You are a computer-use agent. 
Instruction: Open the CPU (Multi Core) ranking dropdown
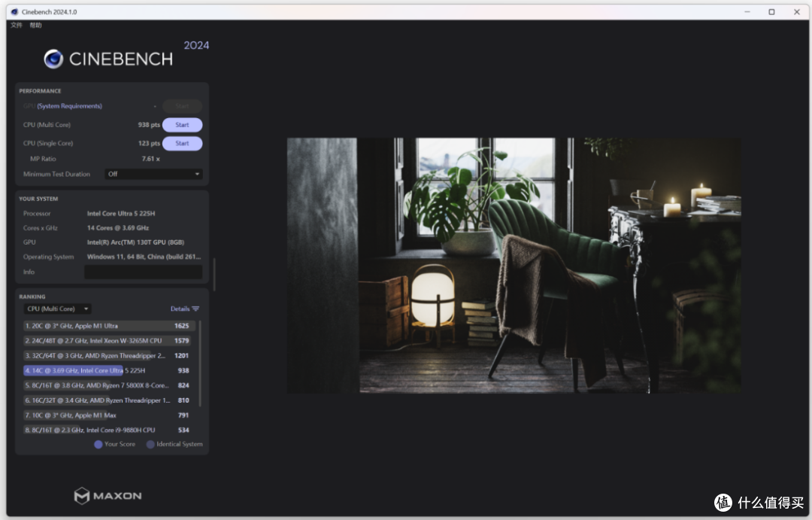(57, 309)
